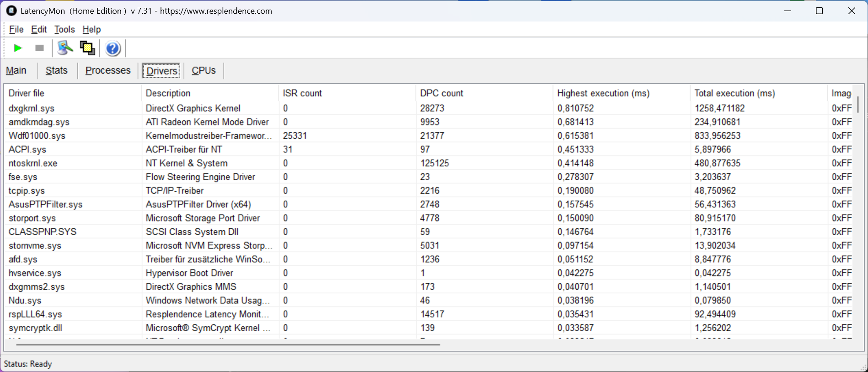Show the CPUs tab
The height and width of the screenshot is (372, 868).
click(x=204, y=70)
